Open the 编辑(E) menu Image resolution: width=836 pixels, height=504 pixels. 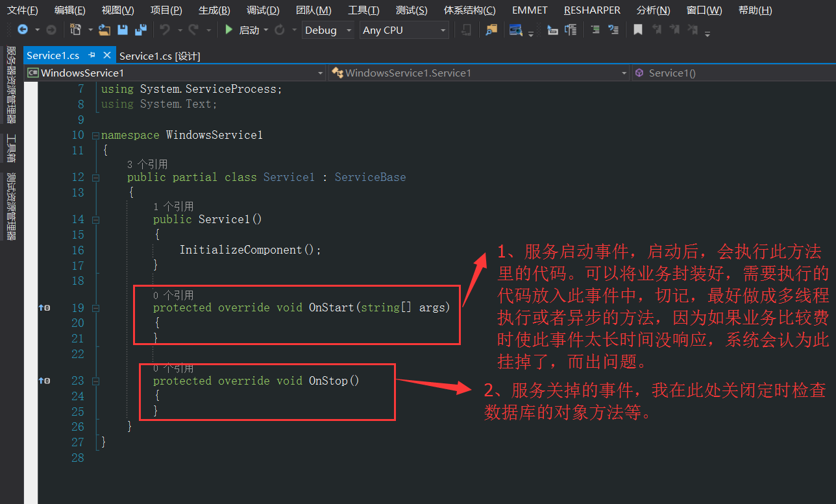pyautogui.click(x=69, y=10)
